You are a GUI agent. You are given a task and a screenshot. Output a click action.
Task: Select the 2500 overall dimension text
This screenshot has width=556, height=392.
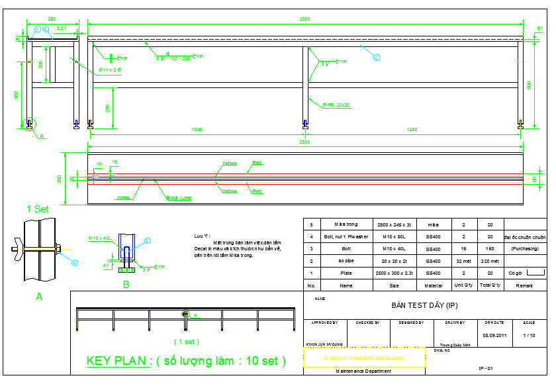pyautogui.click(x=304, y=18)
